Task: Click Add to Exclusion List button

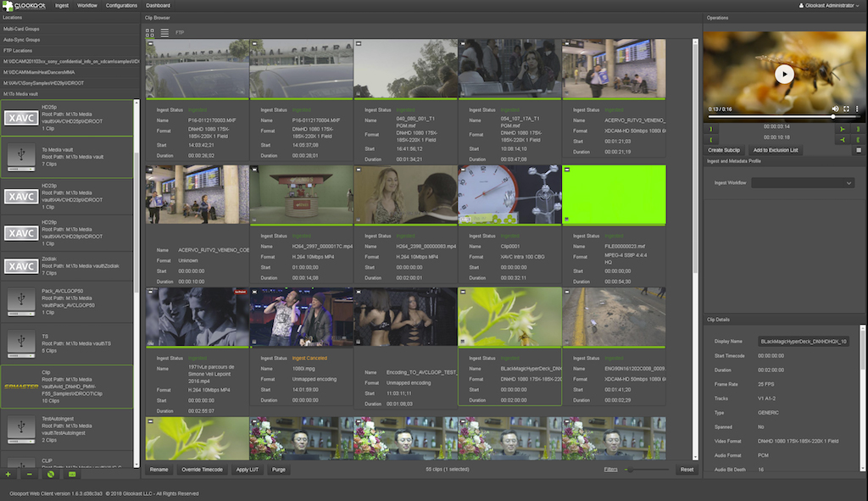Action: pyautogui.click(x=776, y=150)
